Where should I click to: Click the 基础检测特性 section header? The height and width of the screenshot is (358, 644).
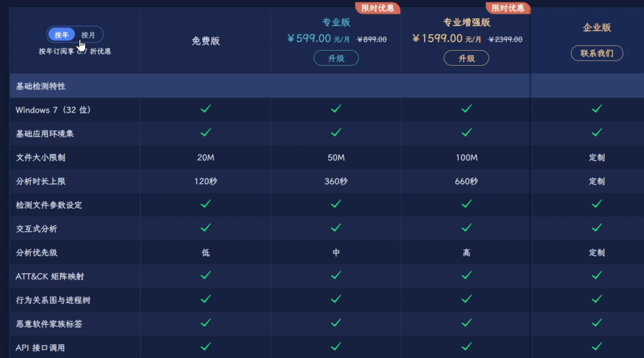tap(41, 87)
